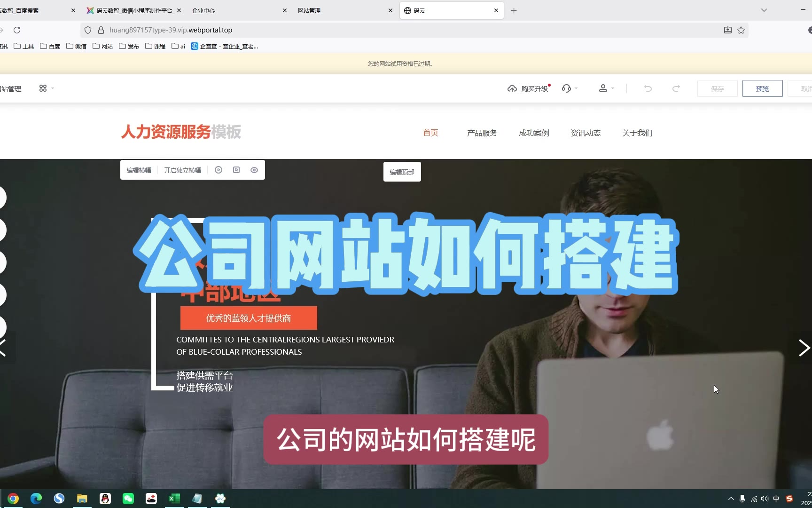This screenshot has width=812, height=508.
Task: Open the user account dropdown
Action: point(606,88)
